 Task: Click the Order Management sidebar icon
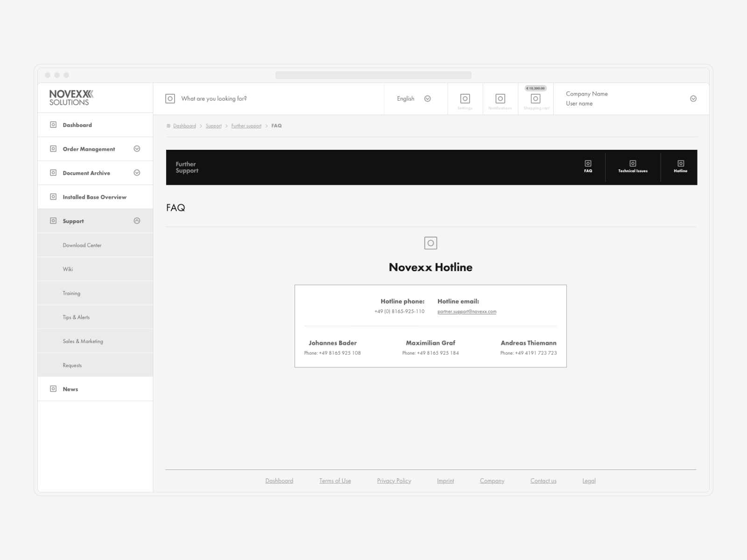click(x=53, y=149)
